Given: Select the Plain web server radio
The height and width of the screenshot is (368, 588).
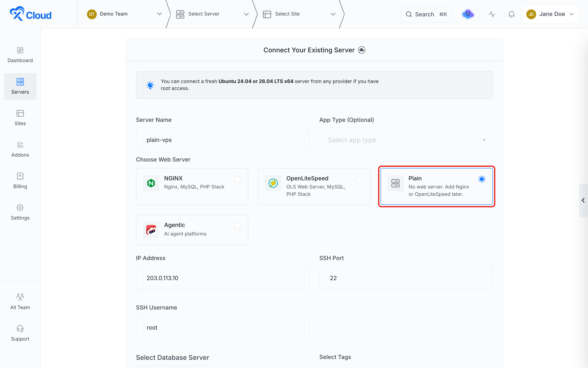Looking at the screenshot, I should click(x=482, y=179).
